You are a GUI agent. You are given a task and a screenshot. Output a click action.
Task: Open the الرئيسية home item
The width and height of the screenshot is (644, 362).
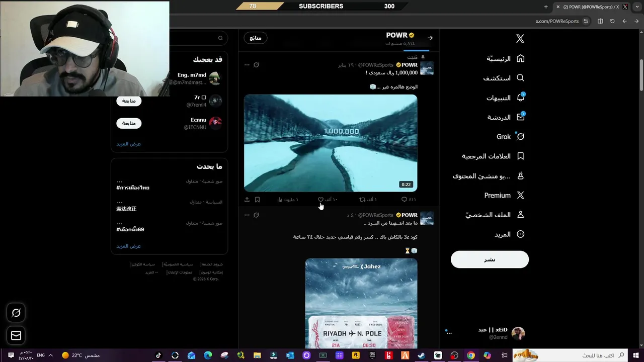click(506, 59)
